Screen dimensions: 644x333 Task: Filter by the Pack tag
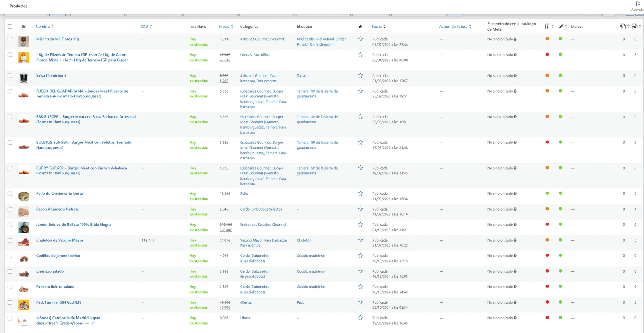tap(301, 302)
